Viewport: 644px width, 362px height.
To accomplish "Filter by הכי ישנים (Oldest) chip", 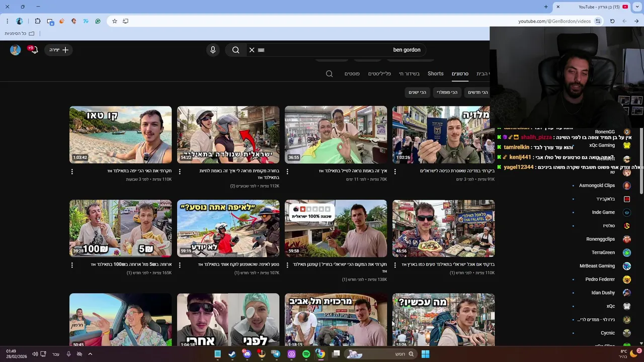I will point(418,93).
